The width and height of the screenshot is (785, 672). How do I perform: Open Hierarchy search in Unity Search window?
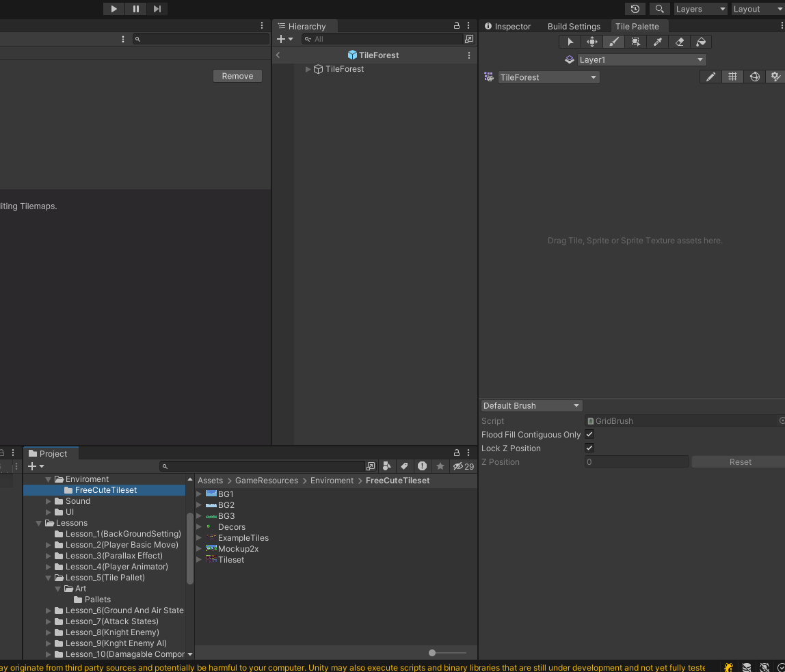coord(469,39)
